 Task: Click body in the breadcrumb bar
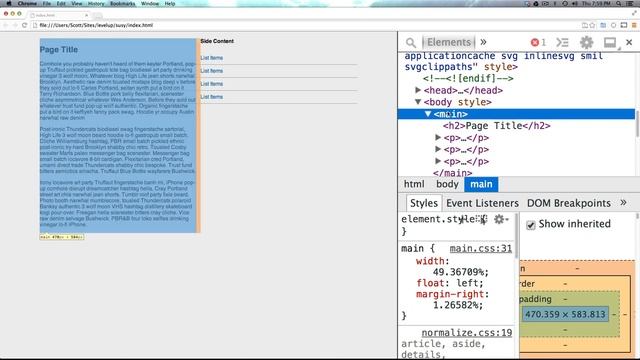447,184
